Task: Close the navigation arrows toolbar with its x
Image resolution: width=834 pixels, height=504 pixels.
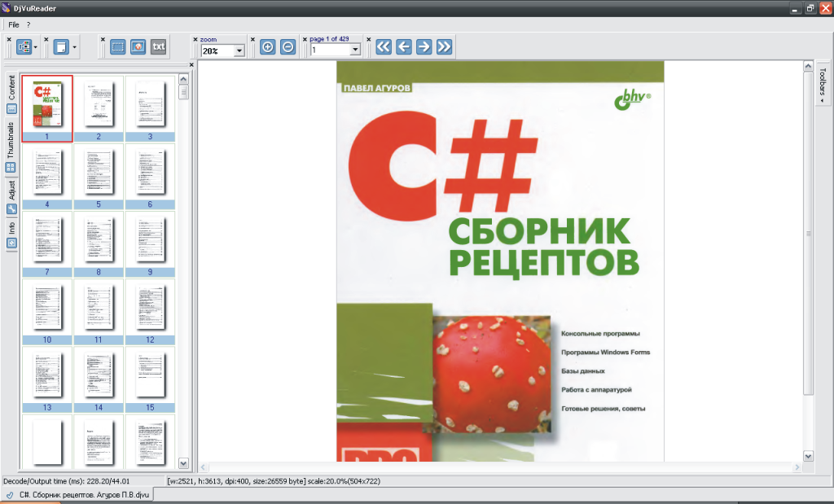Action: click(369, 39)
